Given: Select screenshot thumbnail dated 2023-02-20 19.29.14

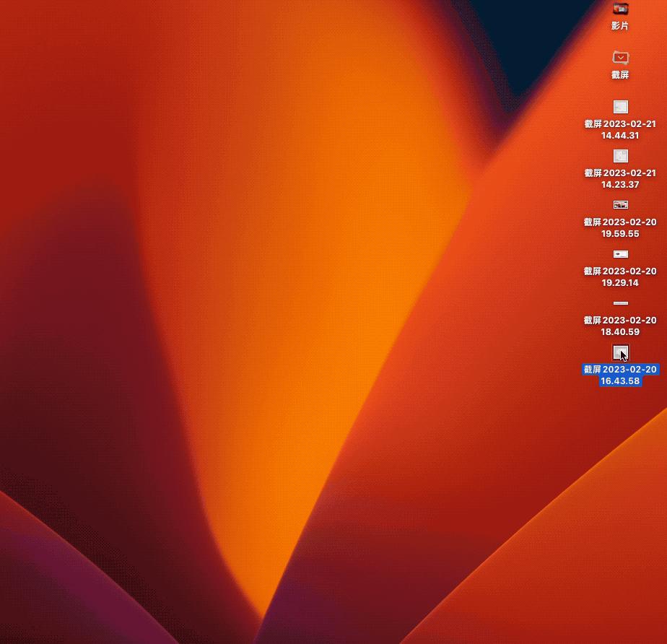Looking at the screenshot, I should [620, 254].
